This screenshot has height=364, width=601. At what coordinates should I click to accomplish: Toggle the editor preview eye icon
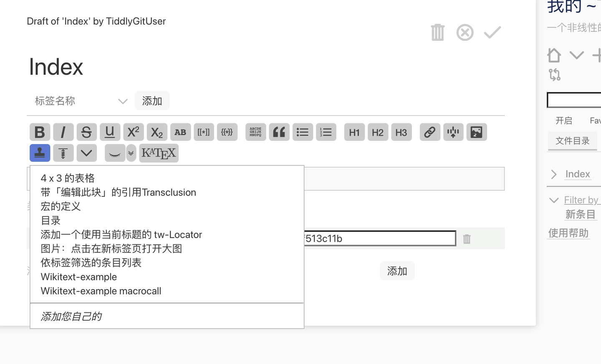click(115, 153)
